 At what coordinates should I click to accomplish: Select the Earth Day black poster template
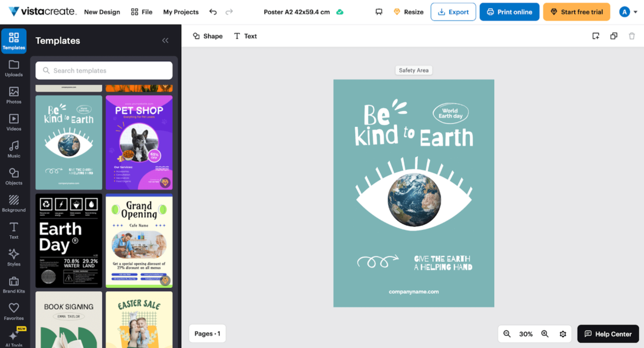[69, 241]
